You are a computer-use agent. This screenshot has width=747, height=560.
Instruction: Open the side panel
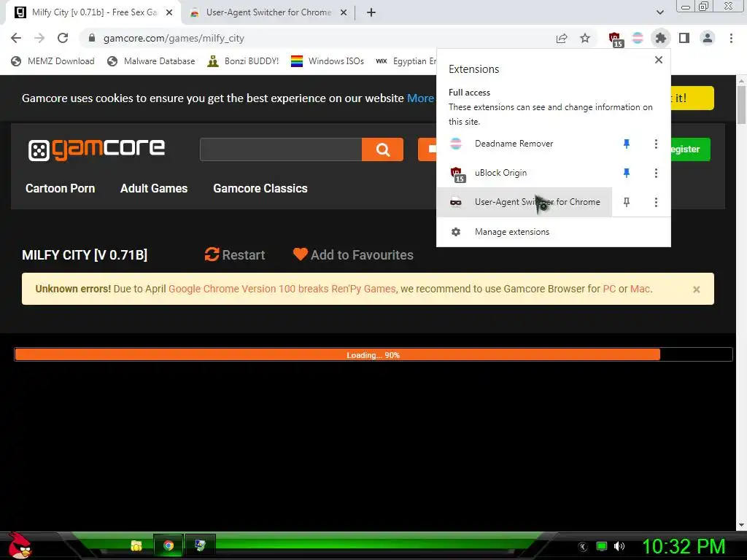684,38
